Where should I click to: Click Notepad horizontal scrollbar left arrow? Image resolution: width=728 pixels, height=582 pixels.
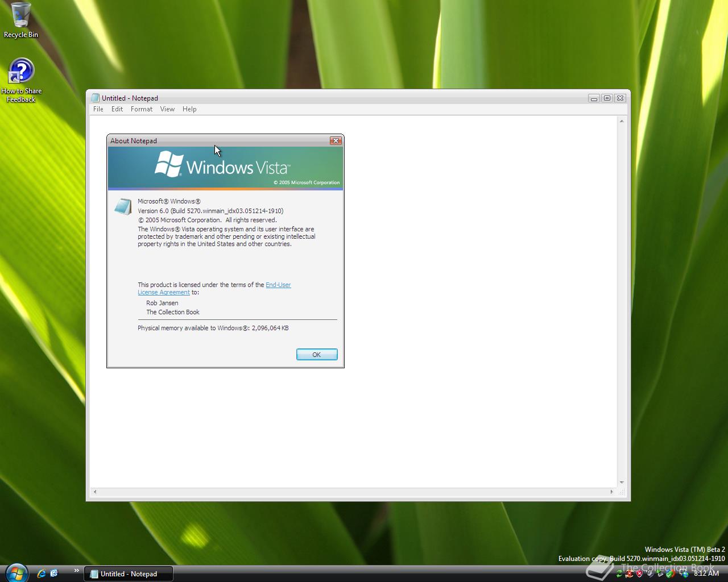[x=95, y=492]
